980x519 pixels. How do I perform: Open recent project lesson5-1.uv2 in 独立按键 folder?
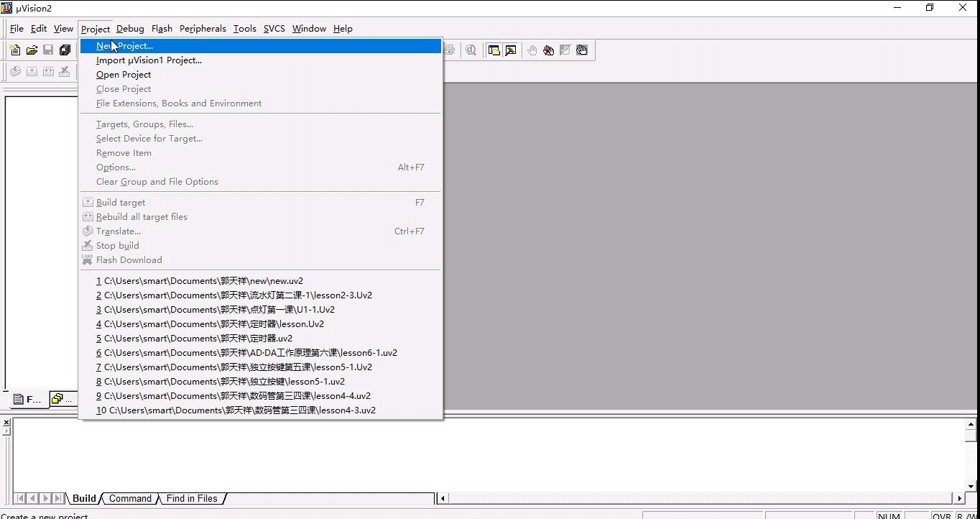coord(260,382)
